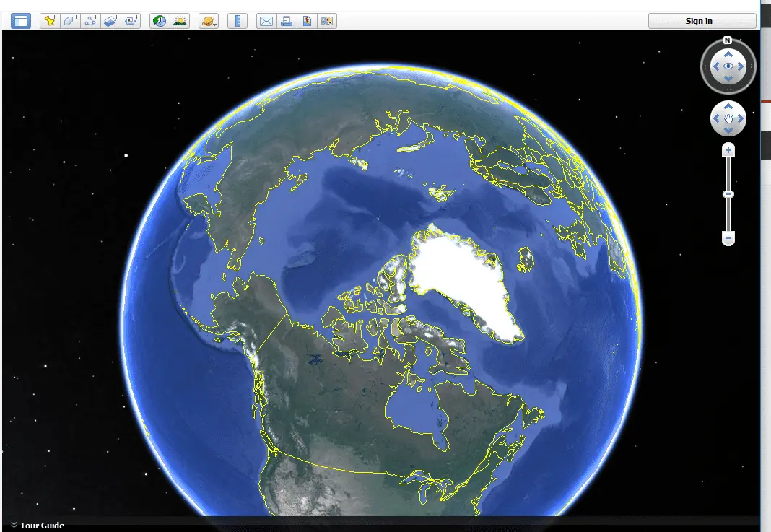Click the Record a Tour camera icon
The image size is (771, 532).
coord(131,21)
